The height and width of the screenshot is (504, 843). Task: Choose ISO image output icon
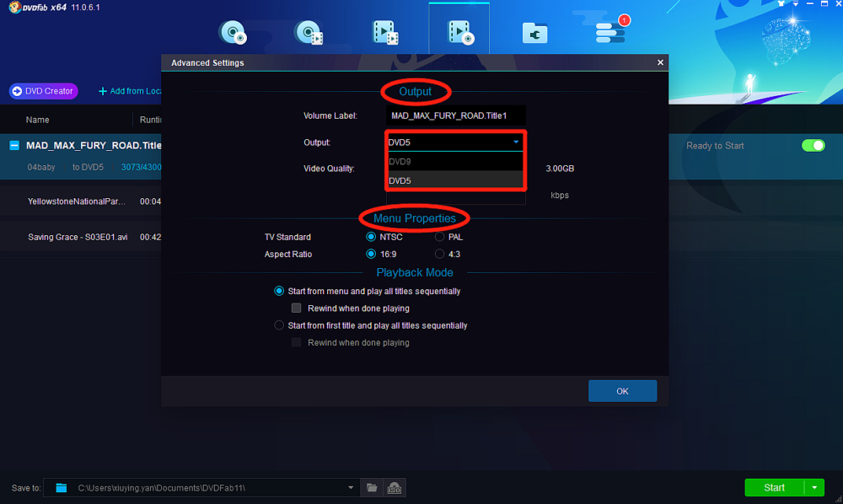395,488
